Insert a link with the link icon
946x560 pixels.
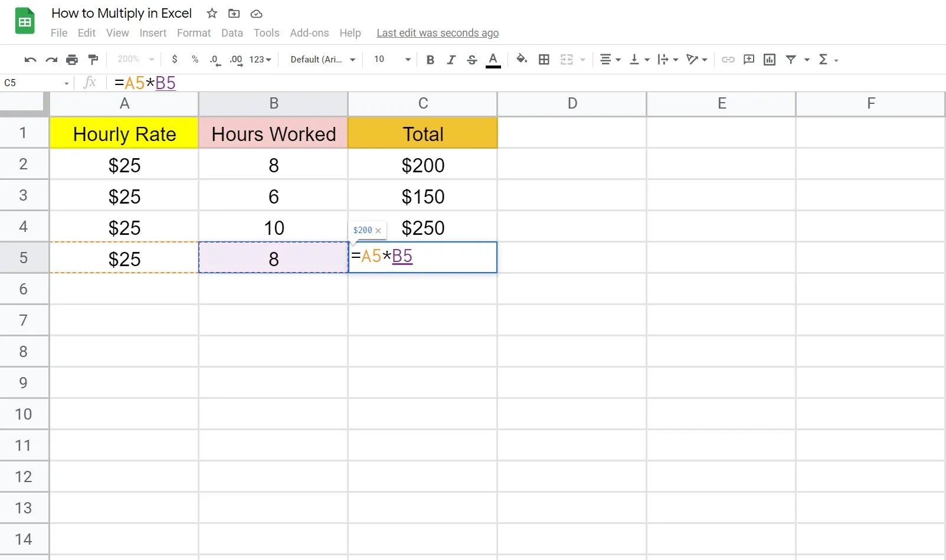(x=728, y=60)
